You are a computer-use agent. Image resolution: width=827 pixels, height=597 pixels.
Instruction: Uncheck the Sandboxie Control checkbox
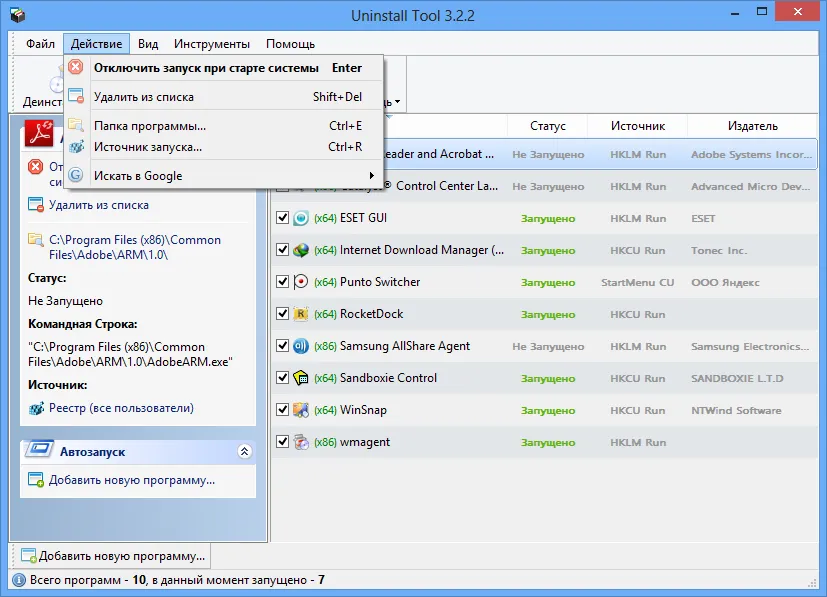[x=283, y=378]
